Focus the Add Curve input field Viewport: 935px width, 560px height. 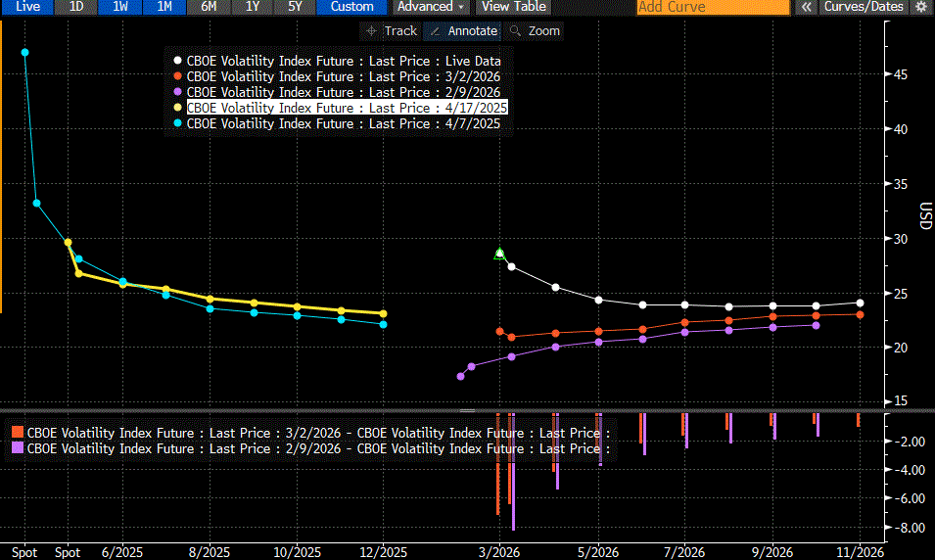pyautogui.click(x=713, y=7)
